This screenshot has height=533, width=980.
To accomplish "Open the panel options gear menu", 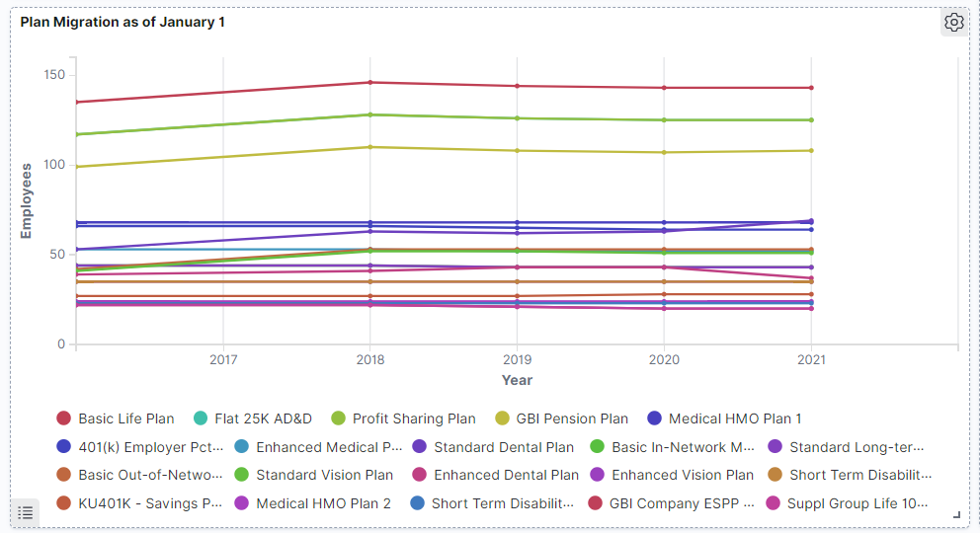I will (x=953, y=23).
